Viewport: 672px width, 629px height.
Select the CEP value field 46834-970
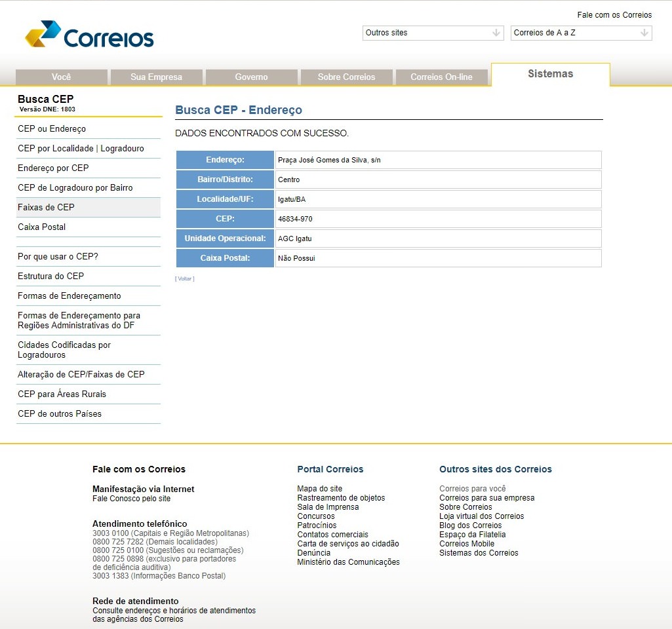tap(437, 219)
